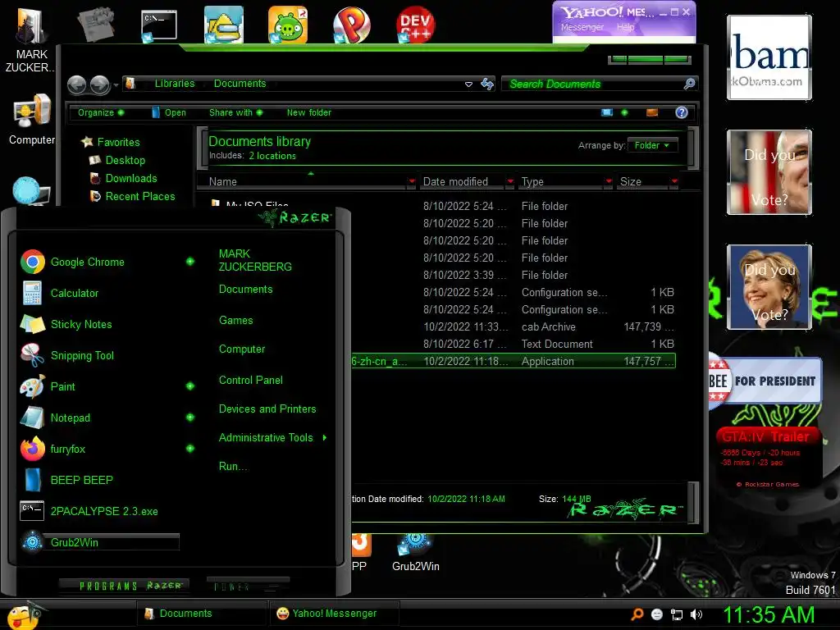Open the red P desktop shortcut

pos(351,25)
